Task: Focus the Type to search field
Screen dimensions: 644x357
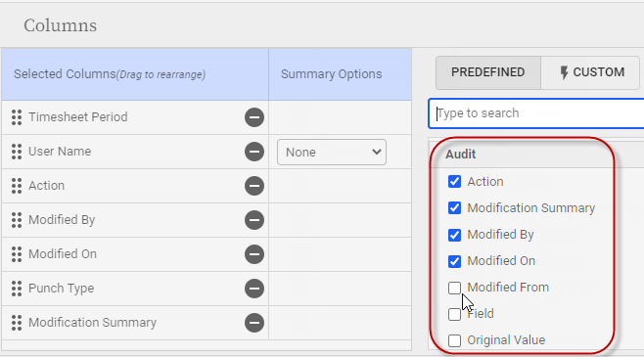Action: point(536,113)
